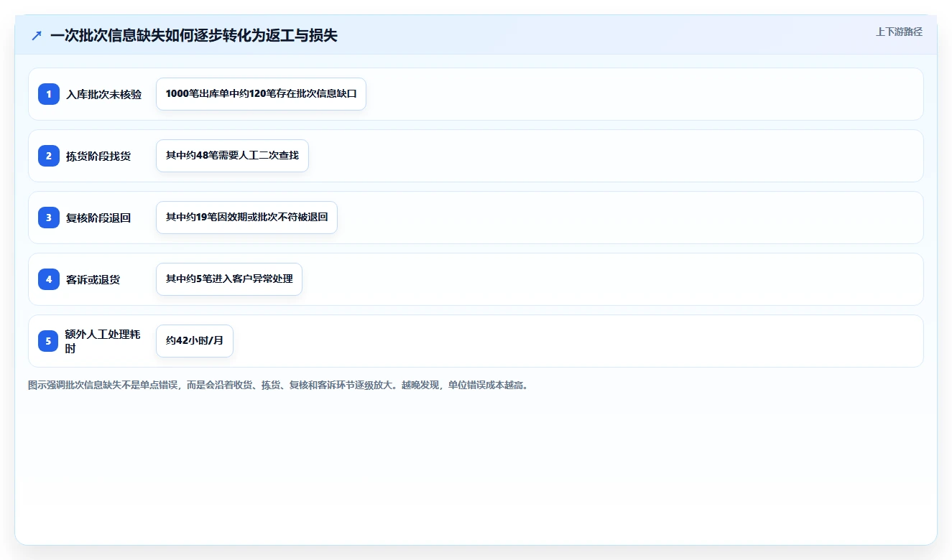952x560 pixels.
Task: Click the footnote starting with 图示强调批次信息缺失
Action: tap(279, 385)
